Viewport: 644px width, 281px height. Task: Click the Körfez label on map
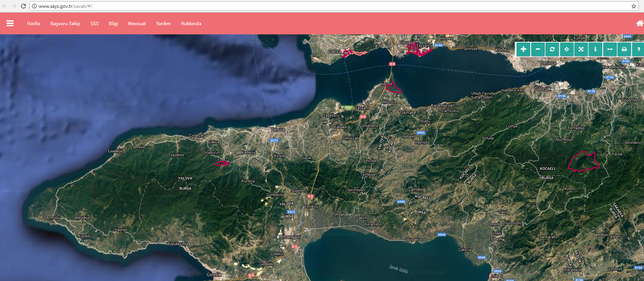click(x=502, y=50)
